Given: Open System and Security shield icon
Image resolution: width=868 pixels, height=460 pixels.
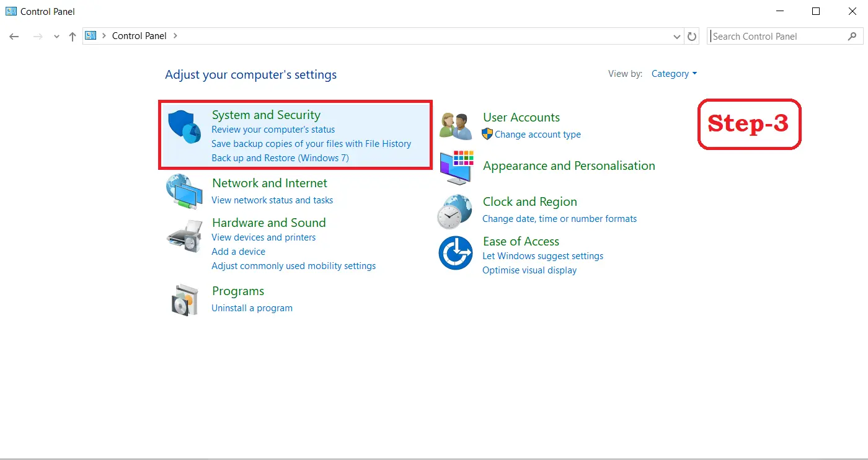Looking at the screenshot, I should tap(185, 127).
